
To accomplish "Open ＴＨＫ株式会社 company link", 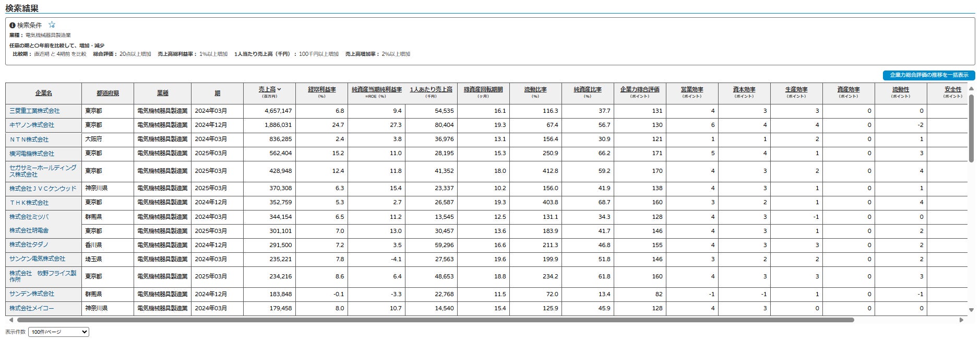I will (x=29, y=203).
